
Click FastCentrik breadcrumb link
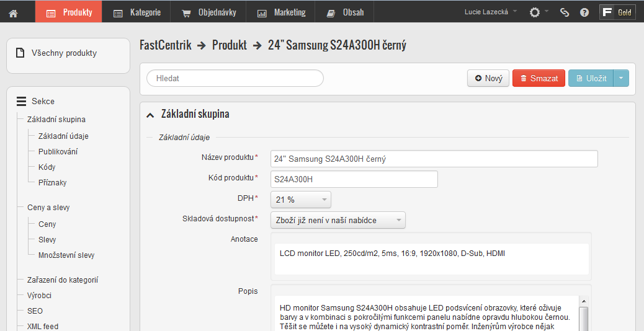[x=166, y=45]
